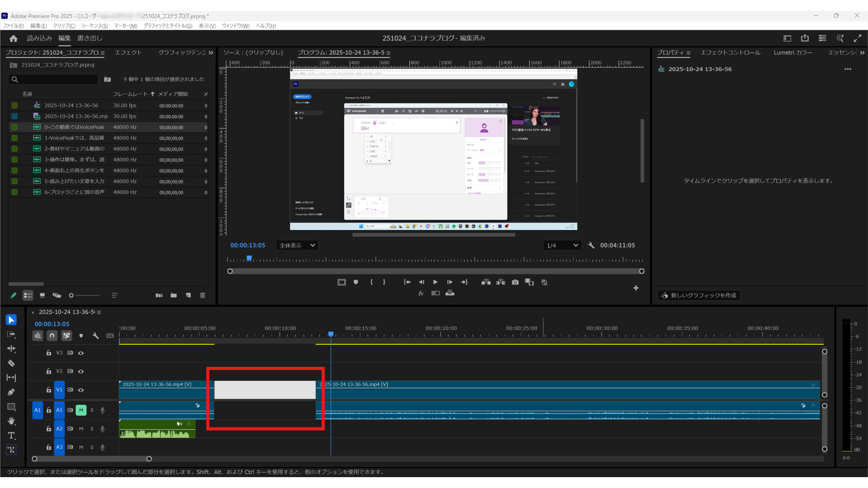Image resolution: width=868 pixels, height=488 pixels.
Task: Select the Track Select Forward tool
Action: [x=11, y=334]
